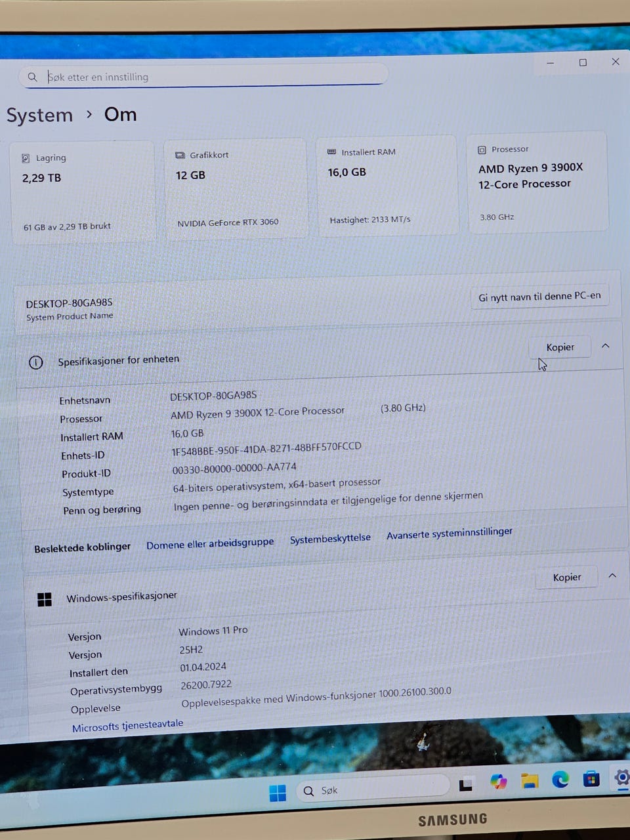Open the Lagring storage card
This screenshot has width=630, height=840.
(x=83, y=192)
